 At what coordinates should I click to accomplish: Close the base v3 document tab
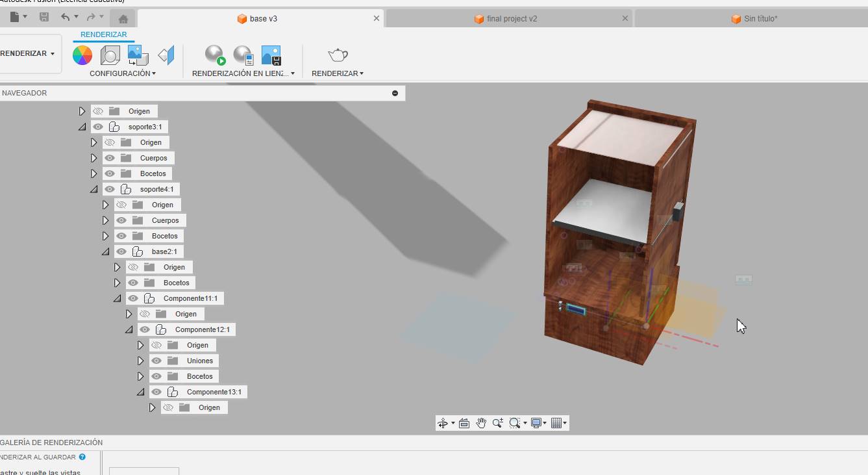(377, 18)
